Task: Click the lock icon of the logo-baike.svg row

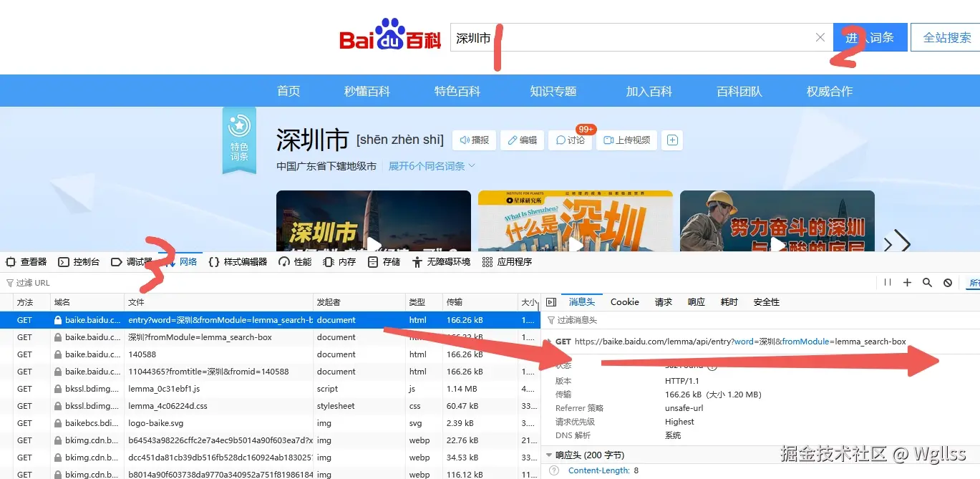Action: pos(58,423)
